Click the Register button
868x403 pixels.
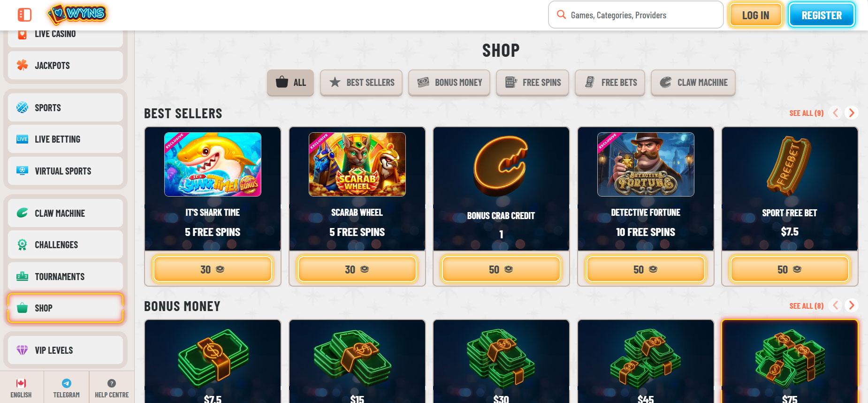click(822, 15)
